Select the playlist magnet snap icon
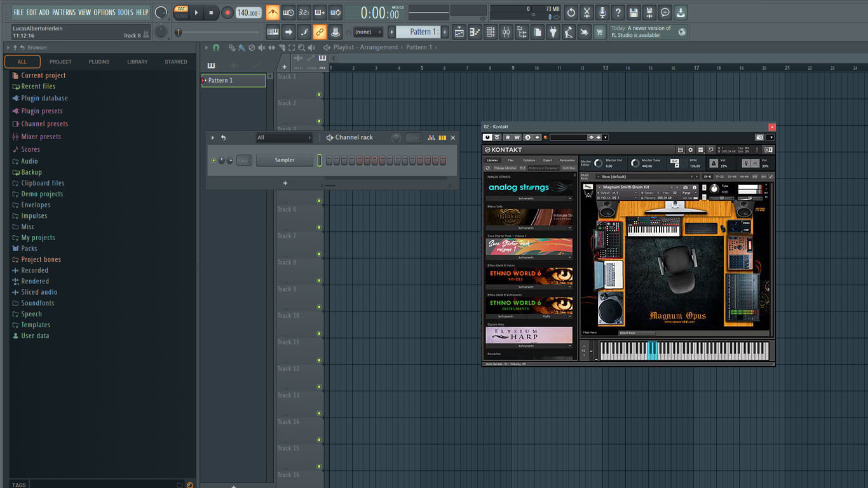The width and height of the screenshot is (868, 488). click(x=216, y=48)
